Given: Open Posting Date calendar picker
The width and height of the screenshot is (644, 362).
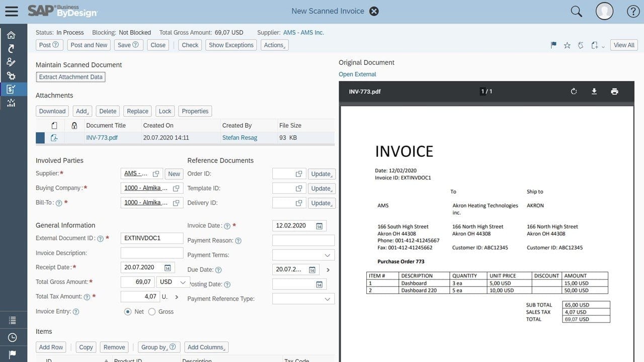Looking at the screenshot, I should (319, 285).
